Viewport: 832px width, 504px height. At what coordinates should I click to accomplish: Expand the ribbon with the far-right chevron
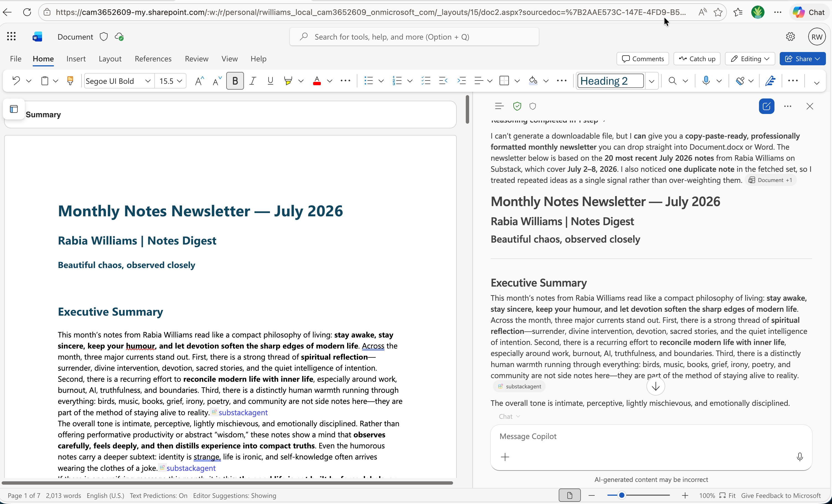[x=817, y=83]
